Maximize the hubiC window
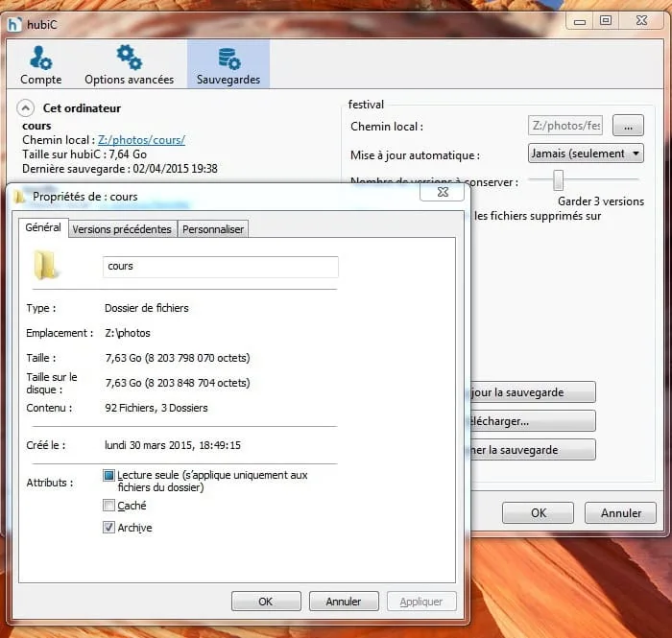The image size is (672, 638). [605, 20]
